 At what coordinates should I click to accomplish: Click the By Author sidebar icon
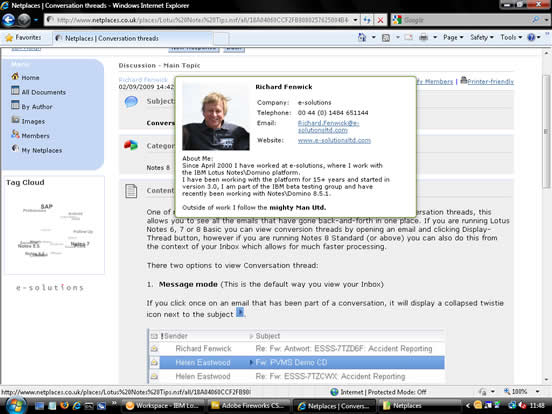(15, 105)
